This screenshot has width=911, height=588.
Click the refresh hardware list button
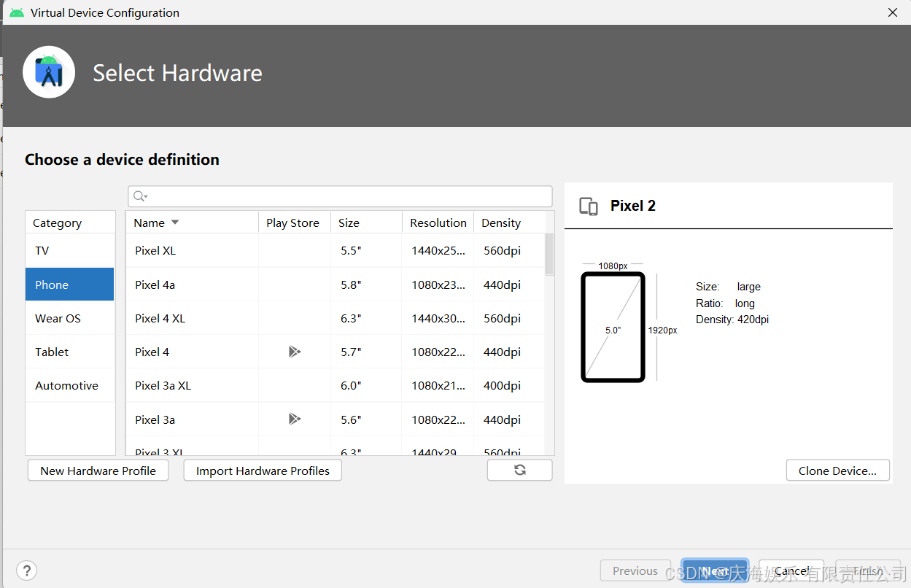pos(520,471)
